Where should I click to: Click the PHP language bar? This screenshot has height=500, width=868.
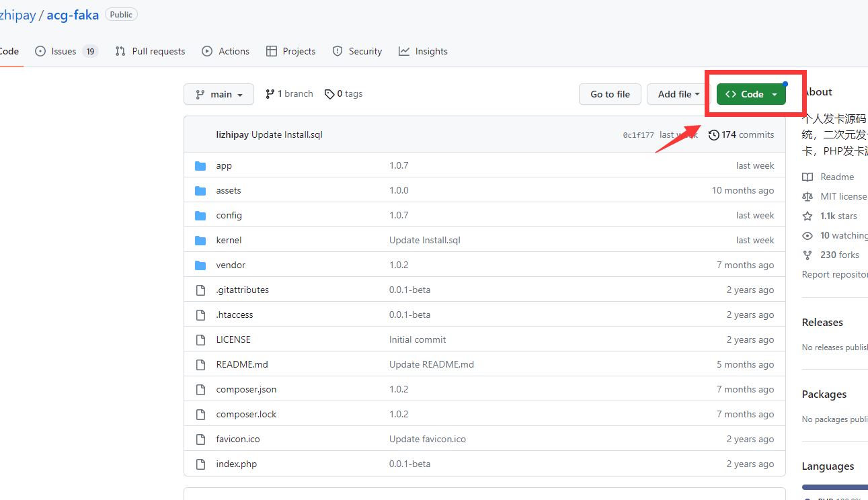tap(835, 487)
